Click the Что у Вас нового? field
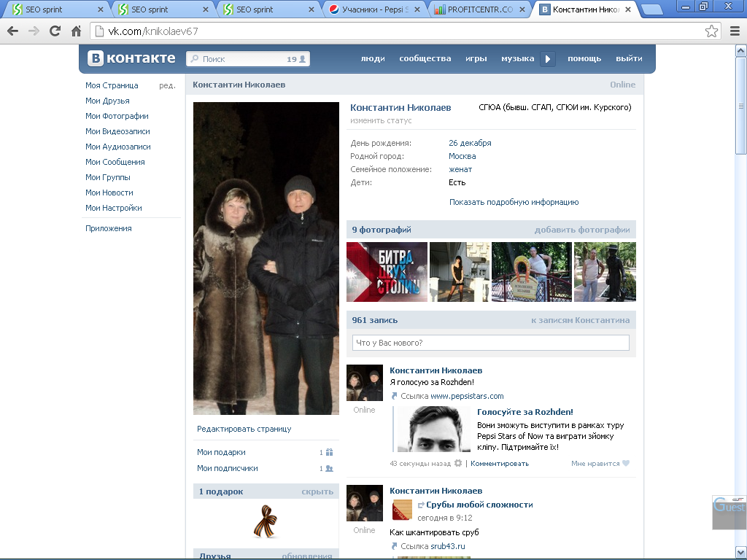747x560 pixels. [x=491, y=343]
